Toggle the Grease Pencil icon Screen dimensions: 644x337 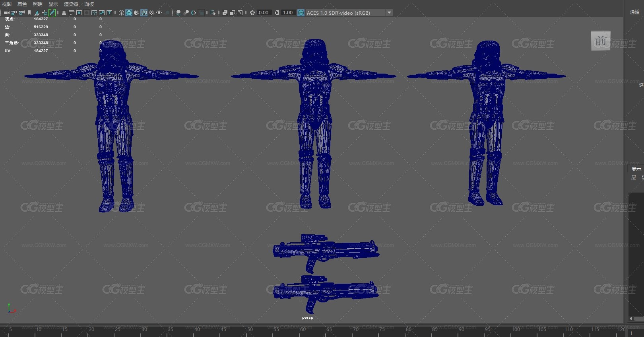(x=52, y=13)
